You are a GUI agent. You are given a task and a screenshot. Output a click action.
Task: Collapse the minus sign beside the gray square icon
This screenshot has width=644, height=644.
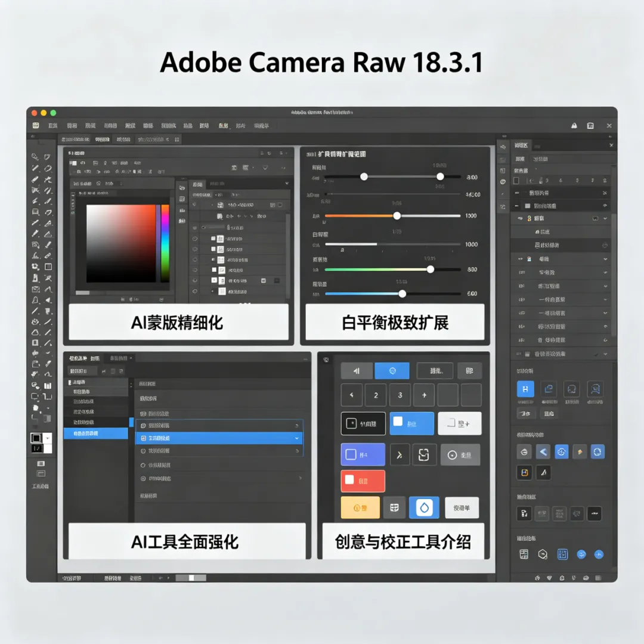tap(516, 206)
